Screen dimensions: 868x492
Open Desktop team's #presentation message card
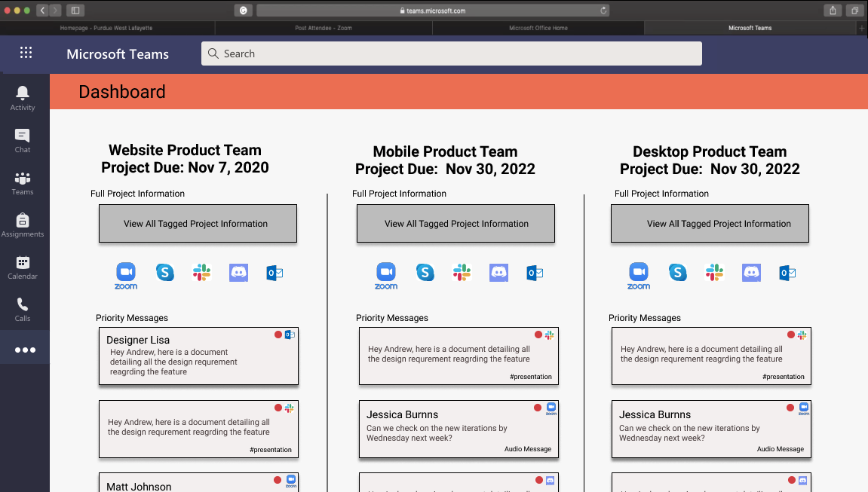711,356
